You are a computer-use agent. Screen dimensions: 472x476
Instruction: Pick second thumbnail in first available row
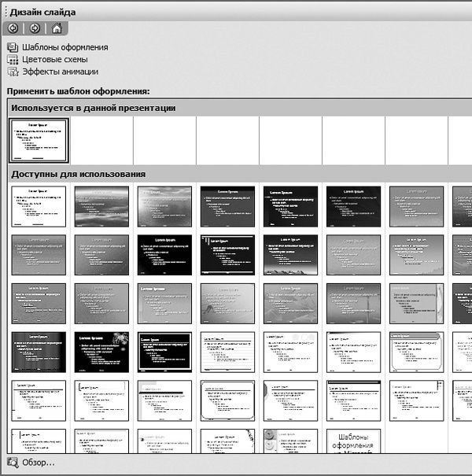tap(101, 207)
